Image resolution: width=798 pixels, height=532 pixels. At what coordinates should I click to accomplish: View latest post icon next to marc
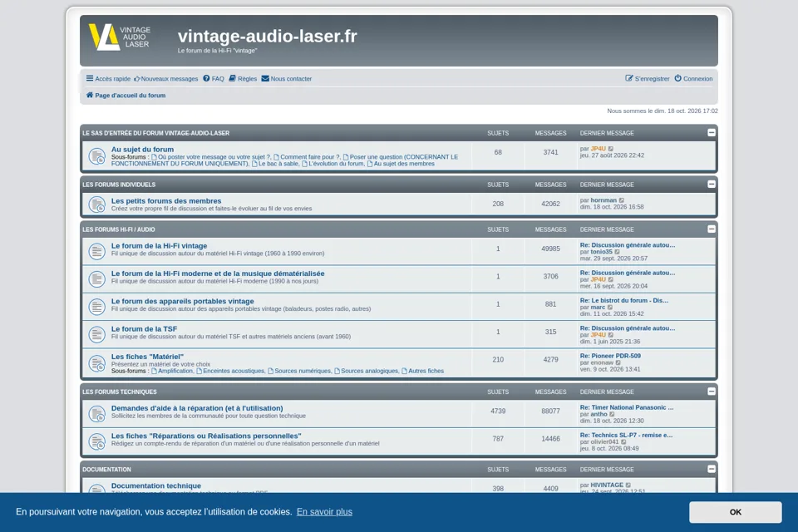pyautogui.click(x=610, y=308)
